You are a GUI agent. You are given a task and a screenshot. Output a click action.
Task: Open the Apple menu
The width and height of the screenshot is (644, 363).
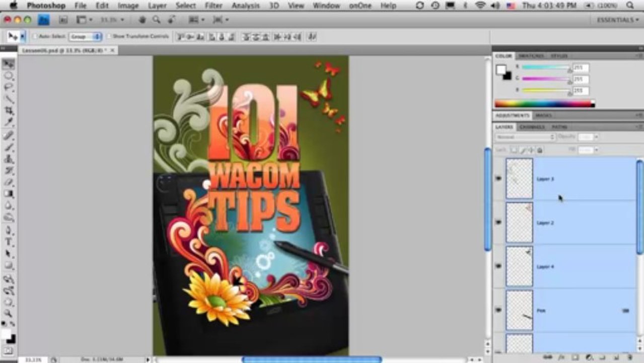(14, 6)
